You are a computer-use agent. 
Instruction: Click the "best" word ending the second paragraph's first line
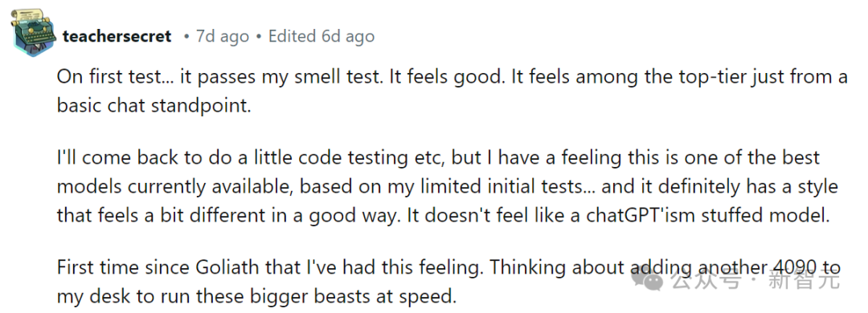(x=800, y=158)
